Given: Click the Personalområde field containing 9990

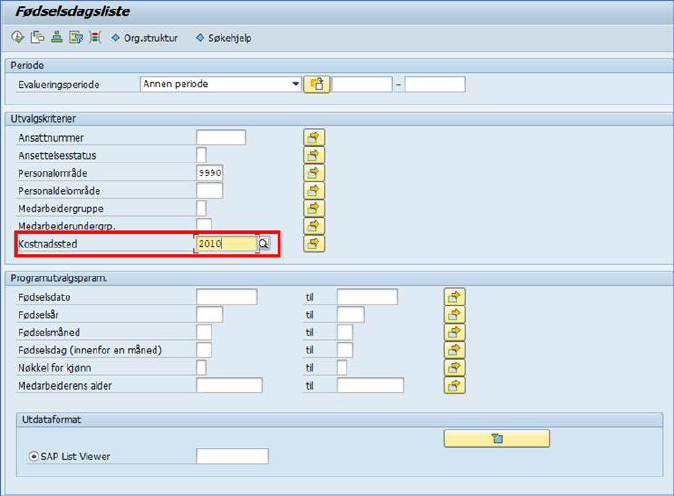Looking at the screenshot, I should [210, 173].
